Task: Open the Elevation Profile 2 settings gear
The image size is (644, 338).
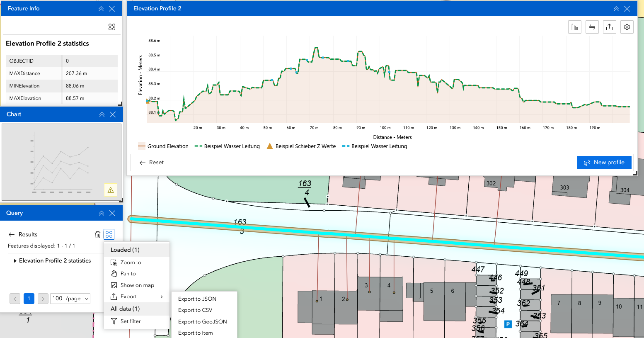Action: 627,27
